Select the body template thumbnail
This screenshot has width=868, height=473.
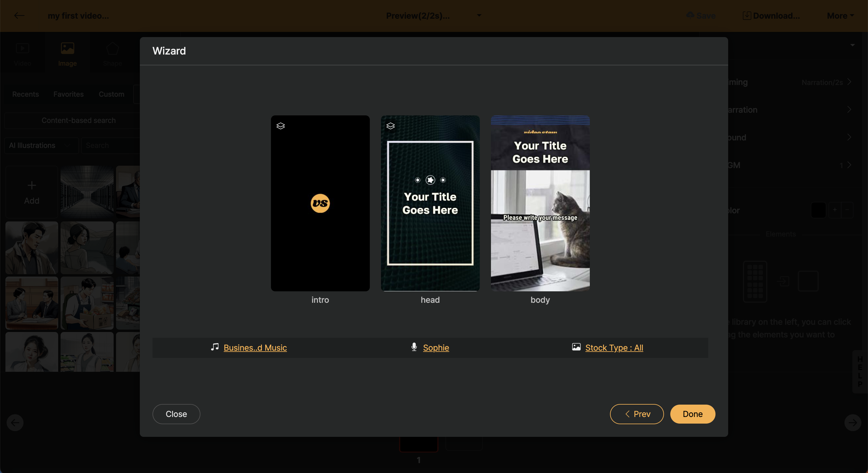click(540, 203)
